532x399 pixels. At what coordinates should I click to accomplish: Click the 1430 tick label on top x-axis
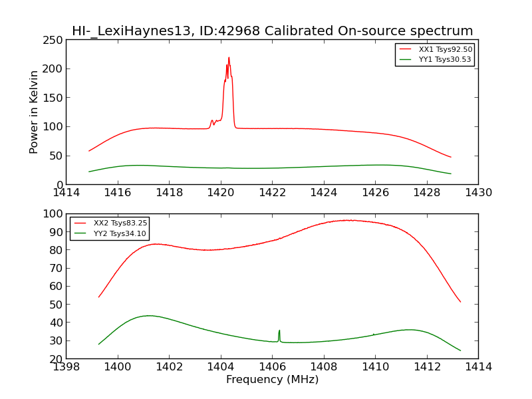pyautogui.click(x=478, y=193)
